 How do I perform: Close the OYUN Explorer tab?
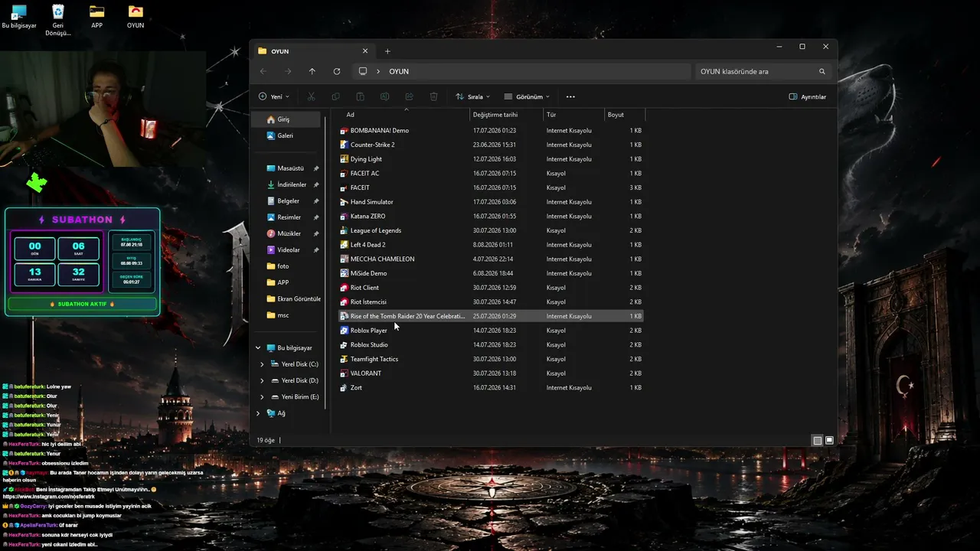(364, 51)
